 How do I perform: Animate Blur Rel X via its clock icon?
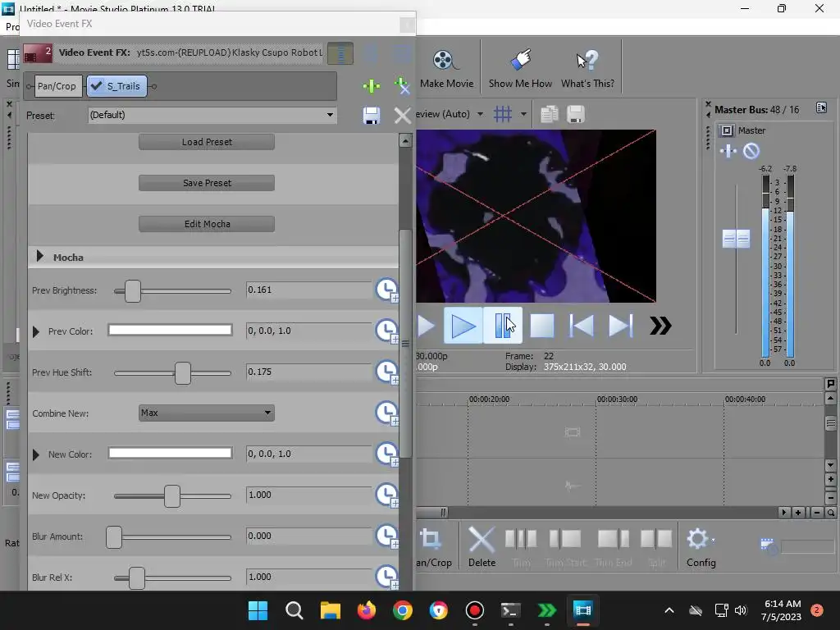(x=386, y=577)
